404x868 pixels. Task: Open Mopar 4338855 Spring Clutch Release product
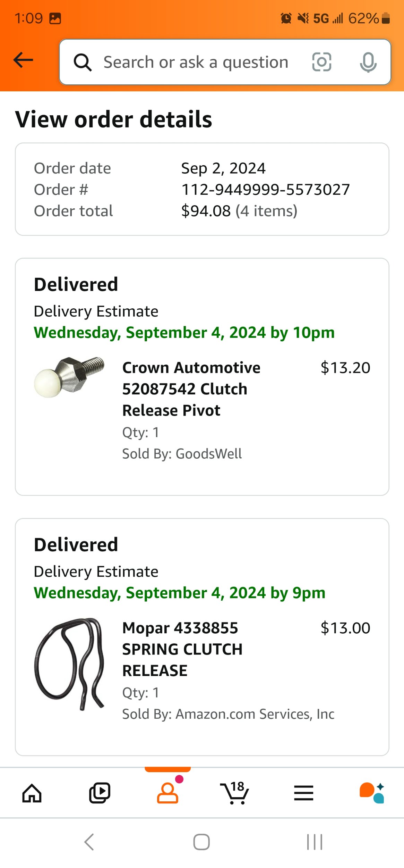click(x=182, y=649)
